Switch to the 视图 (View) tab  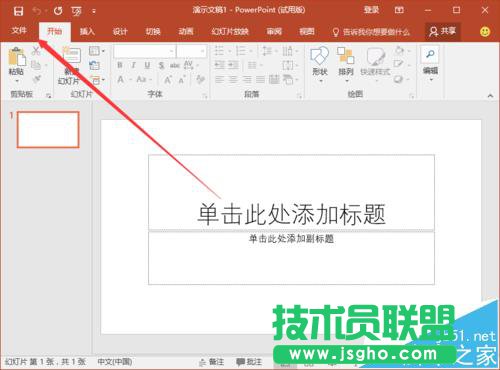coord(307,31)
